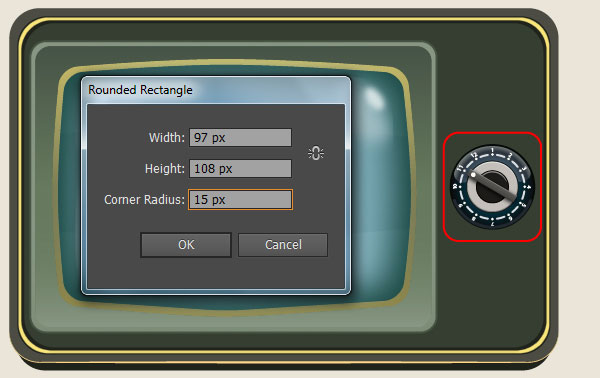Screen dimensions: 600x378
Task: Click the white dot on the knob pointer
Action: click(x=473, y=175)
